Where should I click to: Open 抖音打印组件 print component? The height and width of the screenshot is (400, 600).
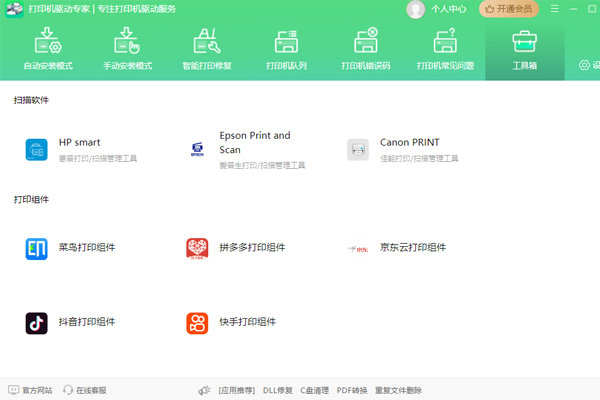[37, 323]
